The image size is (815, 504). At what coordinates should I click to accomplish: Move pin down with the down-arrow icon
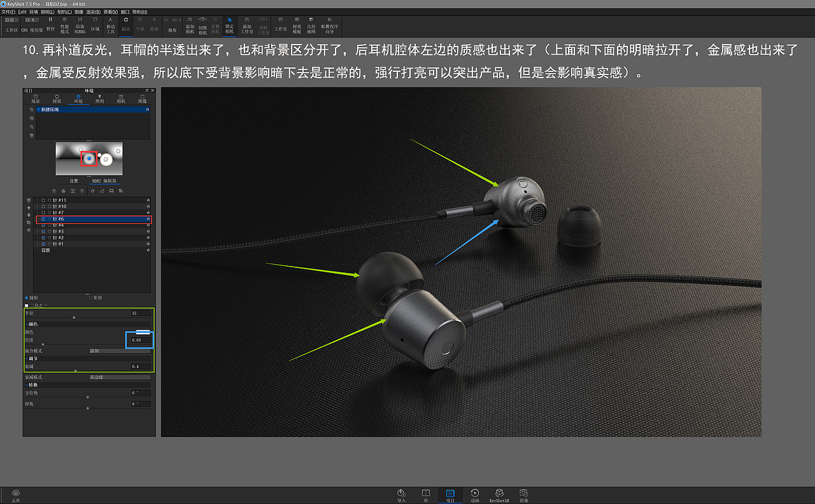tap(29, 215)
